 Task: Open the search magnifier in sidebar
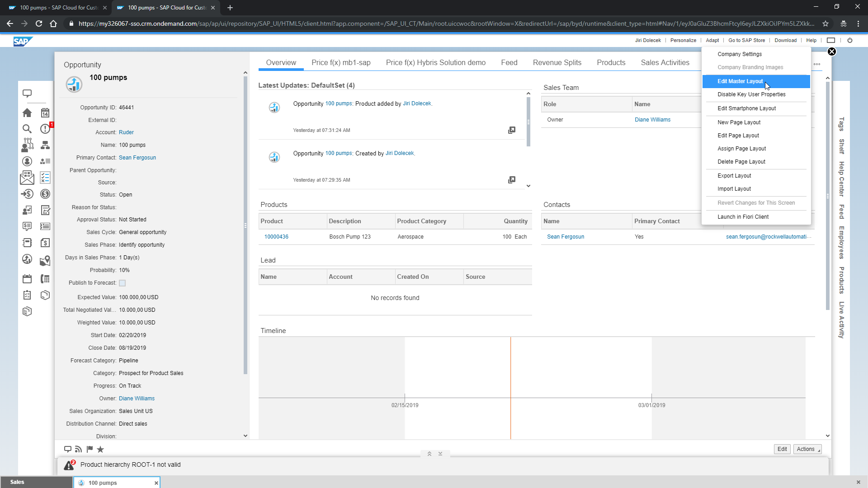coord(27,129)
